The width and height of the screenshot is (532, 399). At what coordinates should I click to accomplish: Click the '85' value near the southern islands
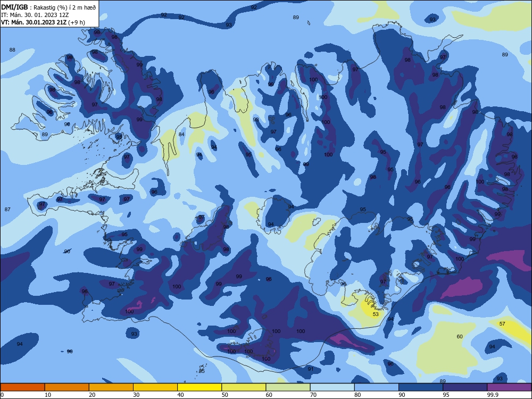[202, 371]
